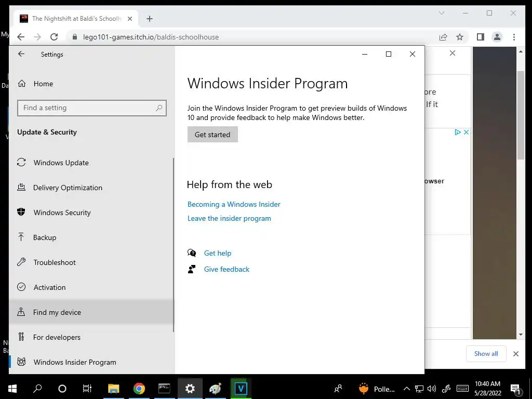Open Becoming a Windows Insider link

[x=234, y=204]
